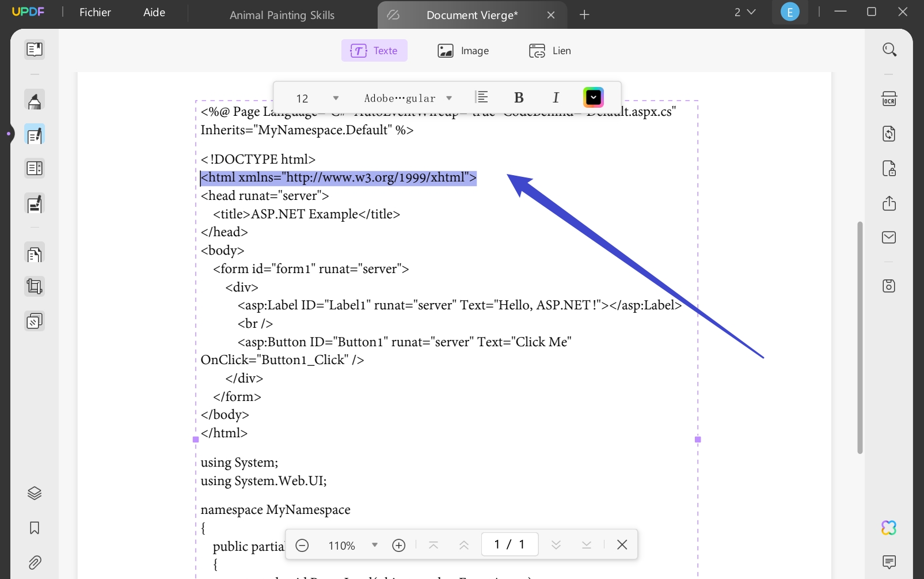This screenshot has width=924, height=579.
Task: Click the '<title>ASP.NET Example</title>' line
Action: point(306,214)
